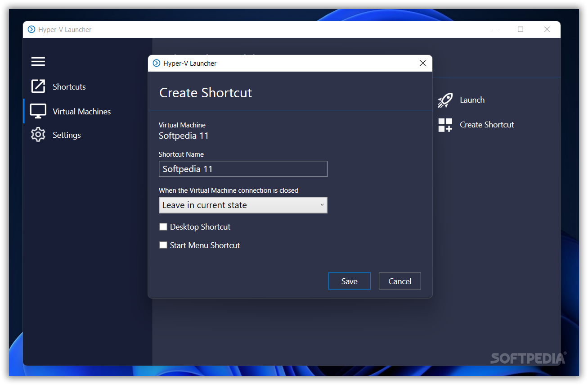Click the Hyper-V Launcher logo in main window title bar

coord(31,29)
